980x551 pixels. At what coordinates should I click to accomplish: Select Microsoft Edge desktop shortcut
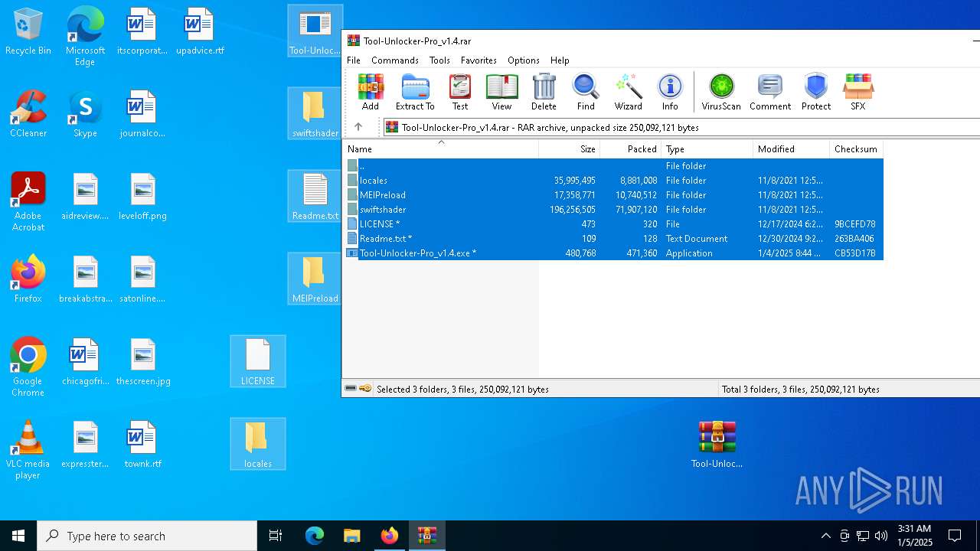click(85, 37)
